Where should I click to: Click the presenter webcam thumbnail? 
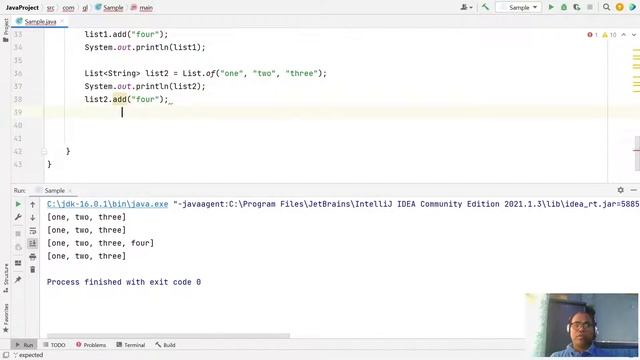coord(582,325)
